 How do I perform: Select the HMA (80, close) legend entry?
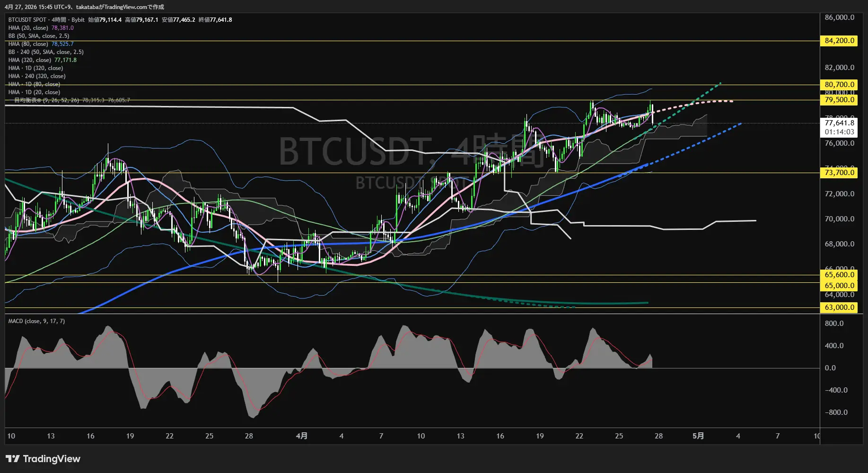[28, 44]
